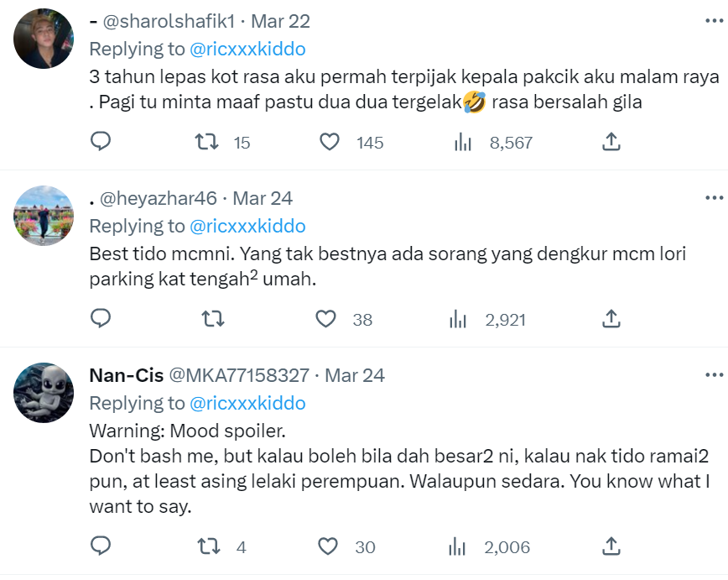Open more options for @sharolshafik1 tweet
The height and width of the screenshot is (580, 728).
point(713,21)
